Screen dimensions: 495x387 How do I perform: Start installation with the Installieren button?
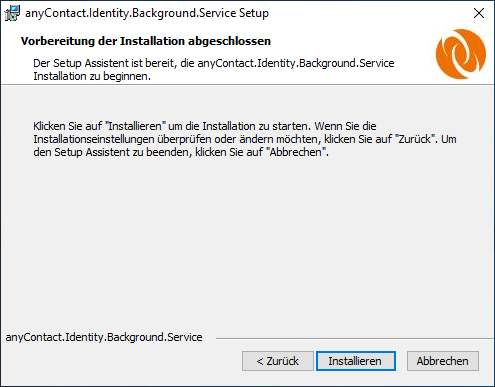(x=356, y=361)
